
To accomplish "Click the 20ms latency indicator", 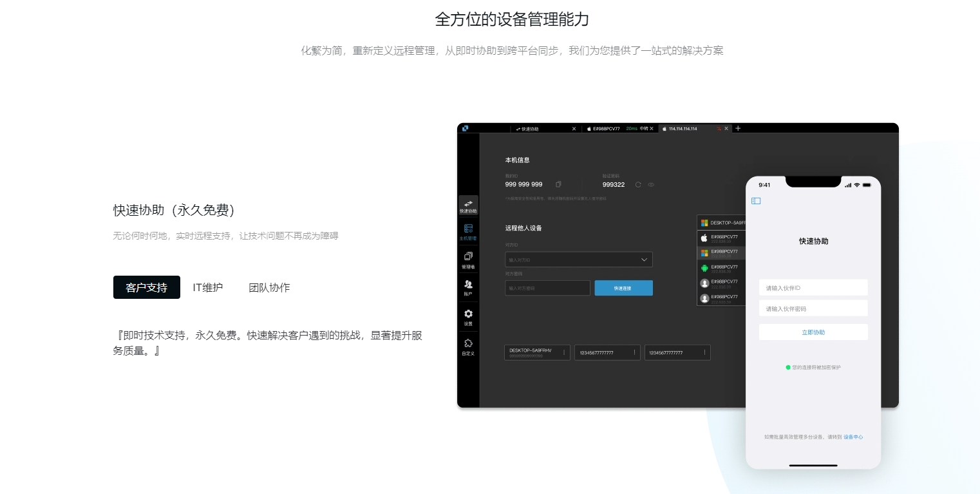I will [632, 129].
